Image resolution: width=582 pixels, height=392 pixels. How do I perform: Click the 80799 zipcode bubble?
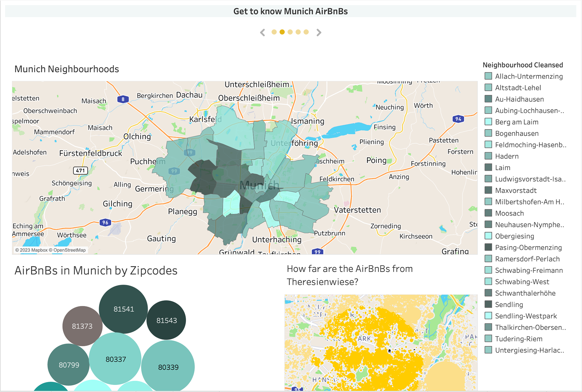coord(69,364)
